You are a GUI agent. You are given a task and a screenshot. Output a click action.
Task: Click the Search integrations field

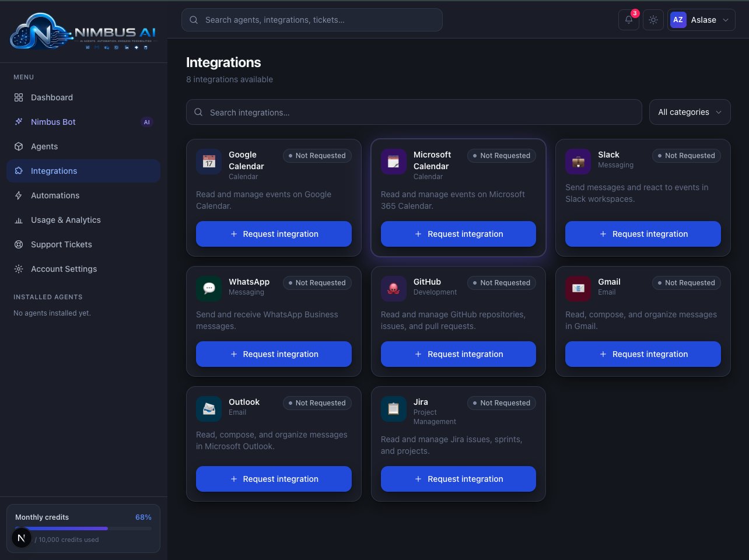[414, 112]
